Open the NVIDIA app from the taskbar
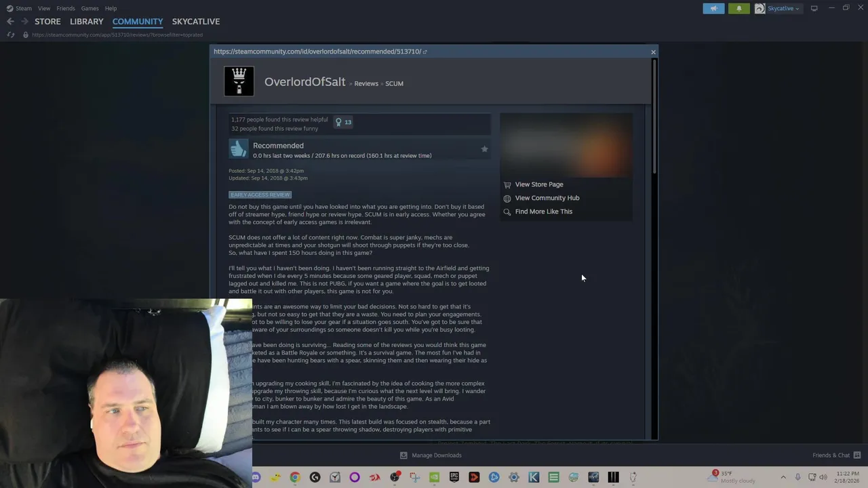The height and width of the screenshot is (488, 868). 434,478
